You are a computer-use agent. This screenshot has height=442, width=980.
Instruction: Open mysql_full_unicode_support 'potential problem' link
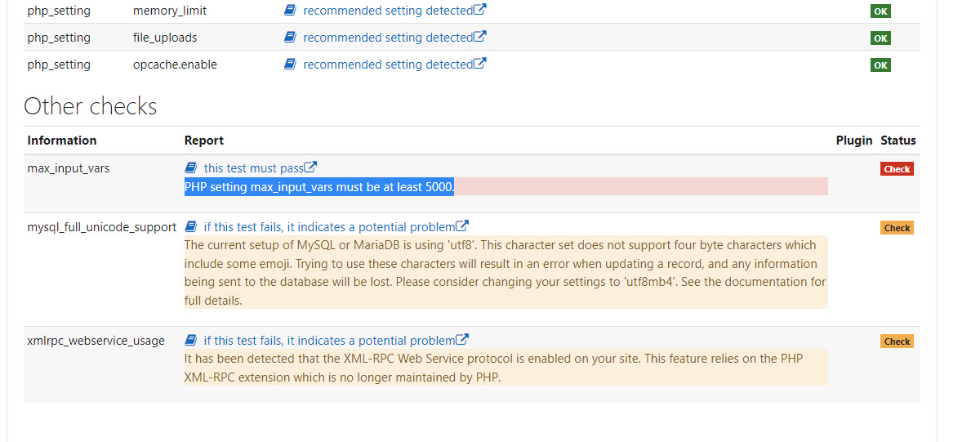pos(328,227)
